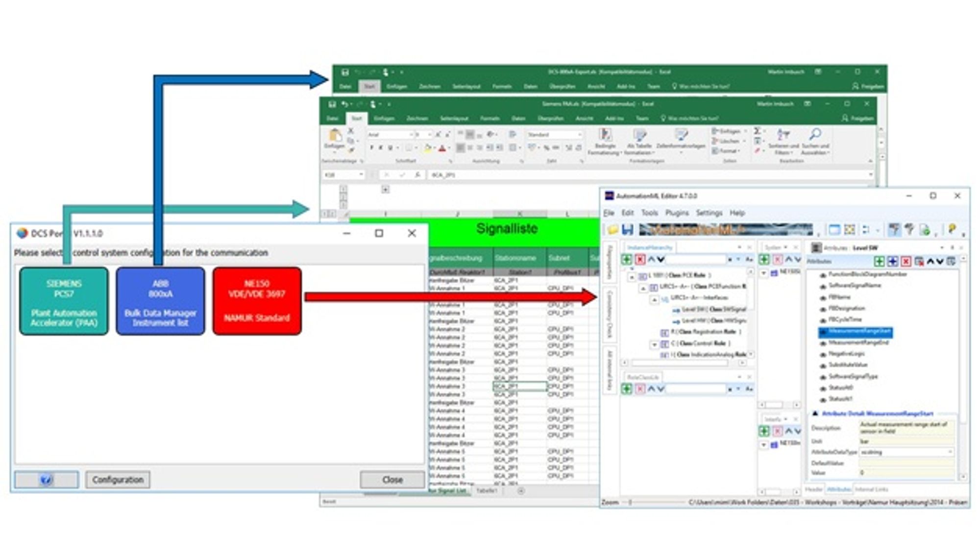This screenshot has width=980, height=551.
Task: Select the SIEMENS PCS7 configuration button
Action: tap(64, 302)
